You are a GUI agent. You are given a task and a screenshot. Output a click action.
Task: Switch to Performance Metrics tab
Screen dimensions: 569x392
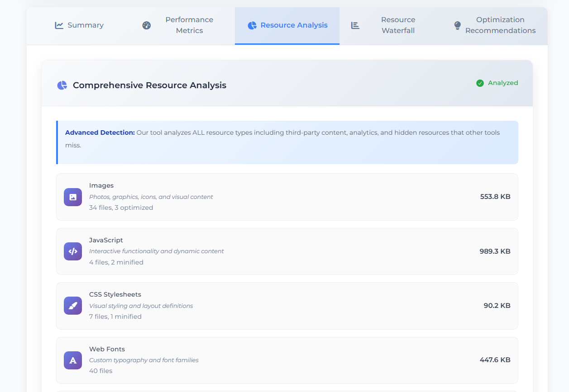[183, 25]
